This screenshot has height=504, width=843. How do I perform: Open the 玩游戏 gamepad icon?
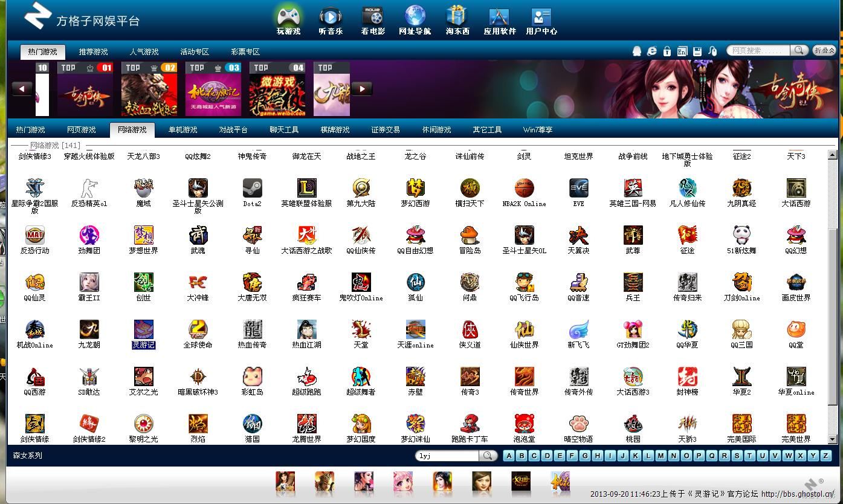point(288,18)
